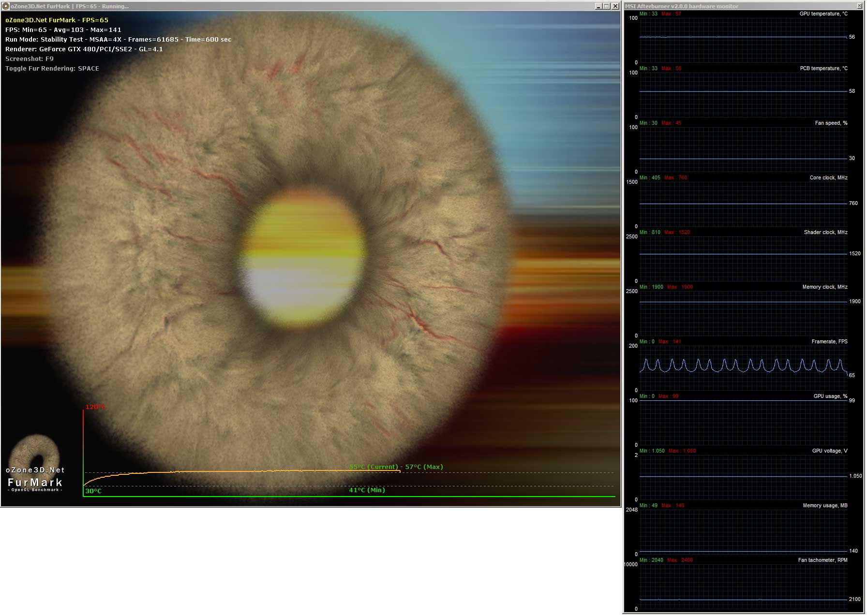Click the FurMark window title text
Viewport: 867px width, 616px height.
click(x=70, y=6)
